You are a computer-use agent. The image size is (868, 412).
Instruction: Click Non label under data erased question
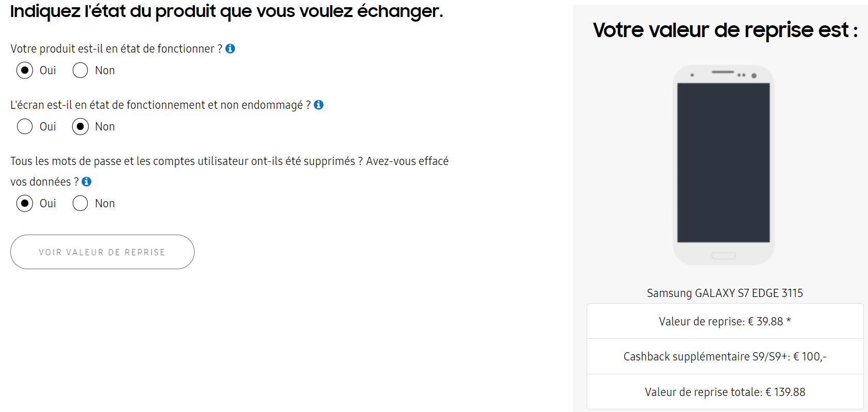(105, 203)
